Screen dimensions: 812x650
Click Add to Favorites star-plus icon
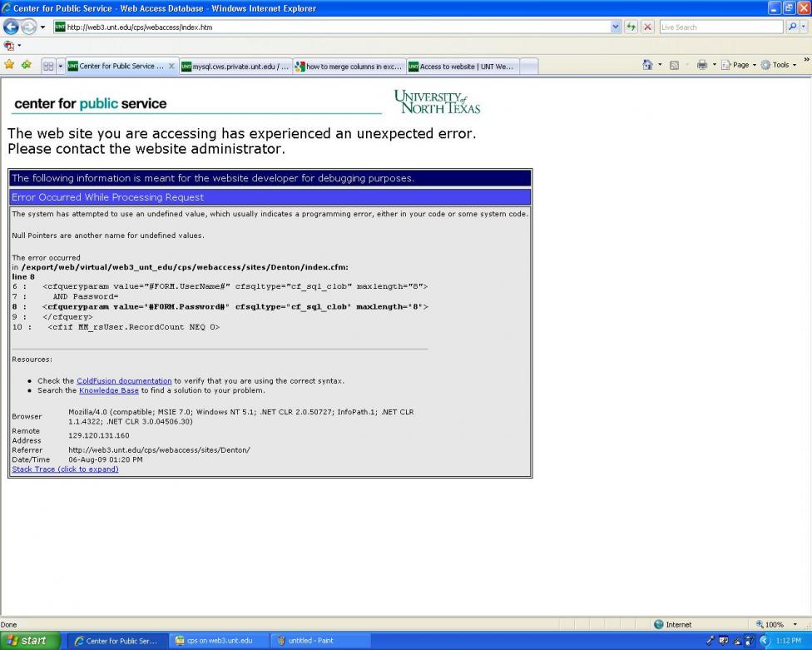point(27,65)
